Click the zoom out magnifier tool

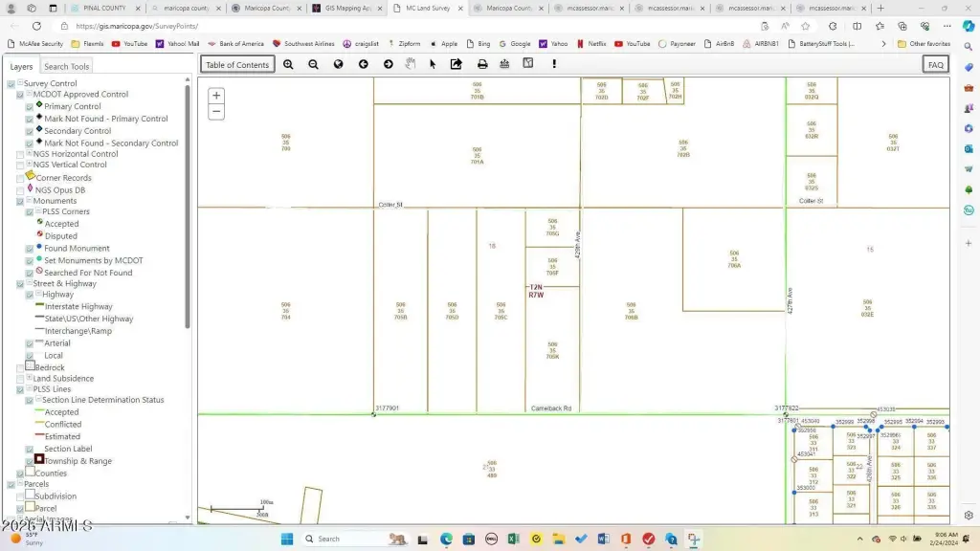(313, 64)
